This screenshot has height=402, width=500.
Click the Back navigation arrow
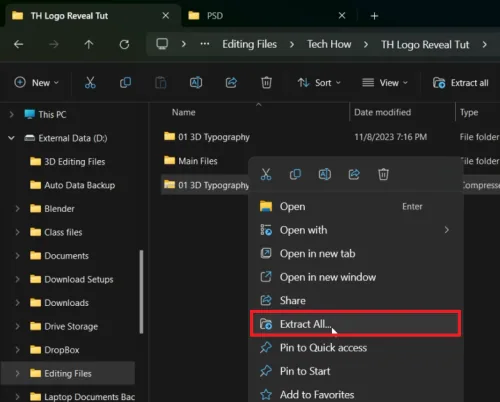tap(19, 44)
